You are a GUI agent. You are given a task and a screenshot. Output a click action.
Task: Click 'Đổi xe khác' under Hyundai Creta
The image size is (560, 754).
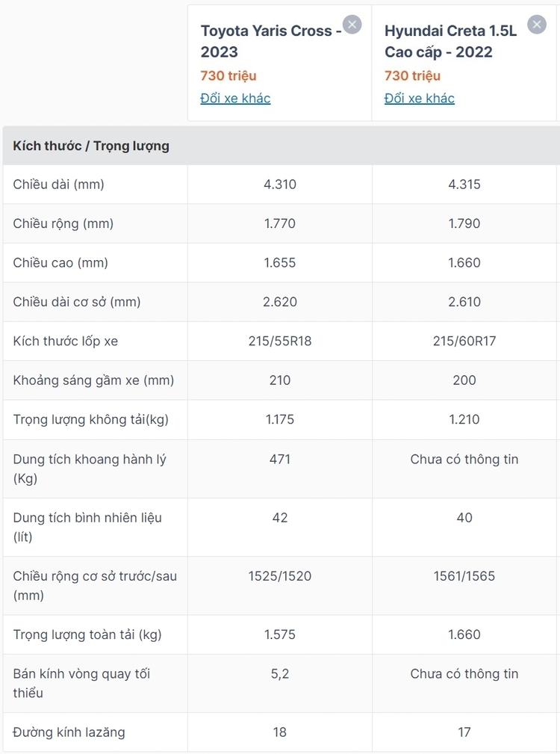[420, 98]
